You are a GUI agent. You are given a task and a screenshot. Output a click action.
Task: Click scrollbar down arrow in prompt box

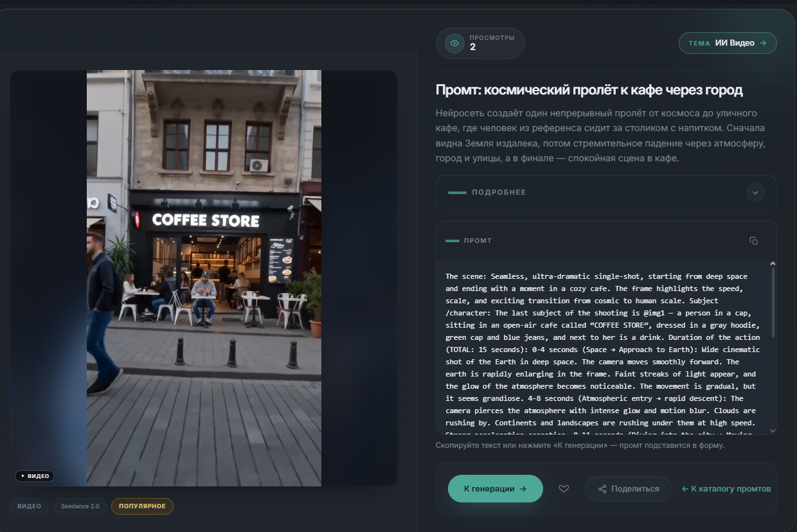pos(773,431)
